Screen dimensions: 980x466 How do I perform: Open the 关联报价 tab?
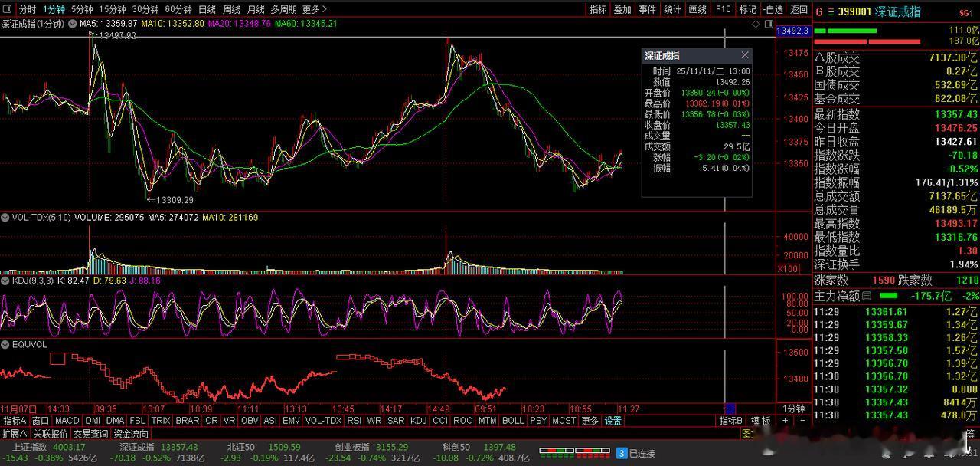[51, 434]
